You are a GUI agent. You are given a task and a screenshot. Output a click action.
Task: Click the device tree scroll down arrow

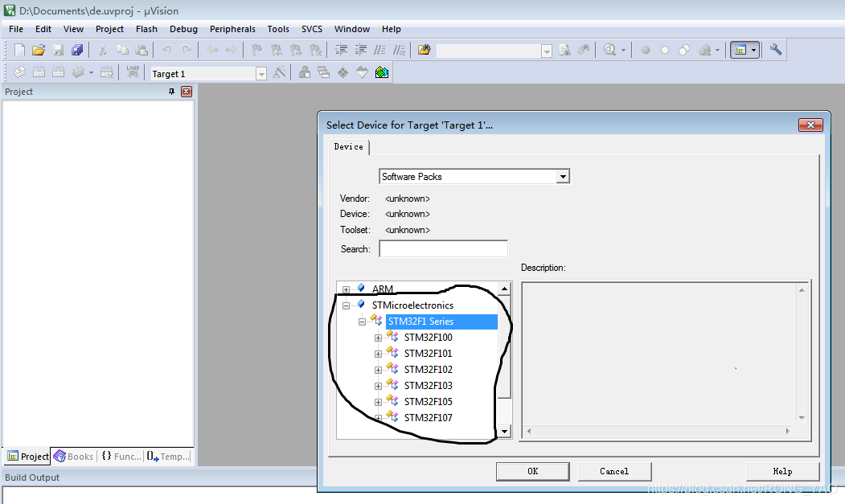click(x=504, y=432)
